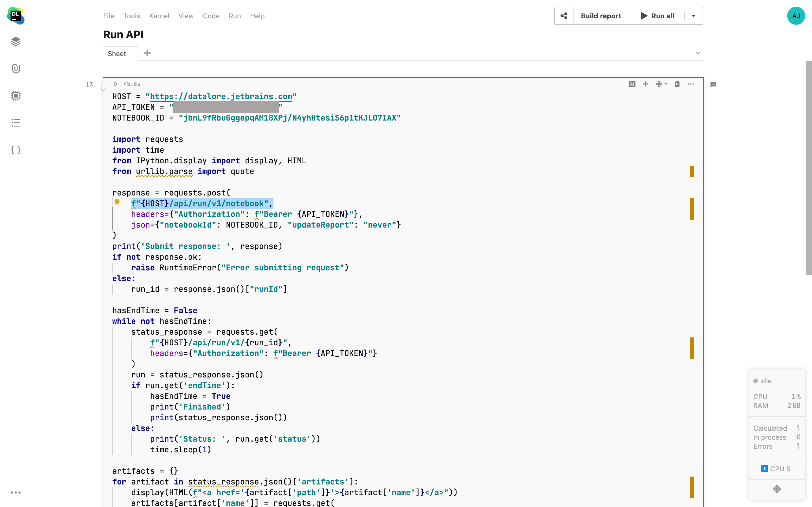Click the outline/table of contents icon
Screen dimensions: 812x507
pyautogui.click(x=15, y=123)
